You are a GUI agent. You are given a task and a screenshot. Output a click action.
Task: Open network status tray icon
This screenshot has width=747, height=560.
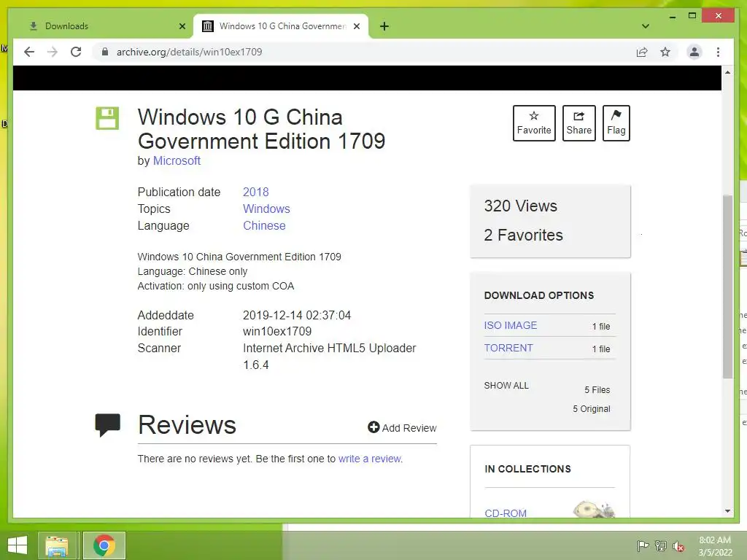pyautogui.click(x=661, y=545)
